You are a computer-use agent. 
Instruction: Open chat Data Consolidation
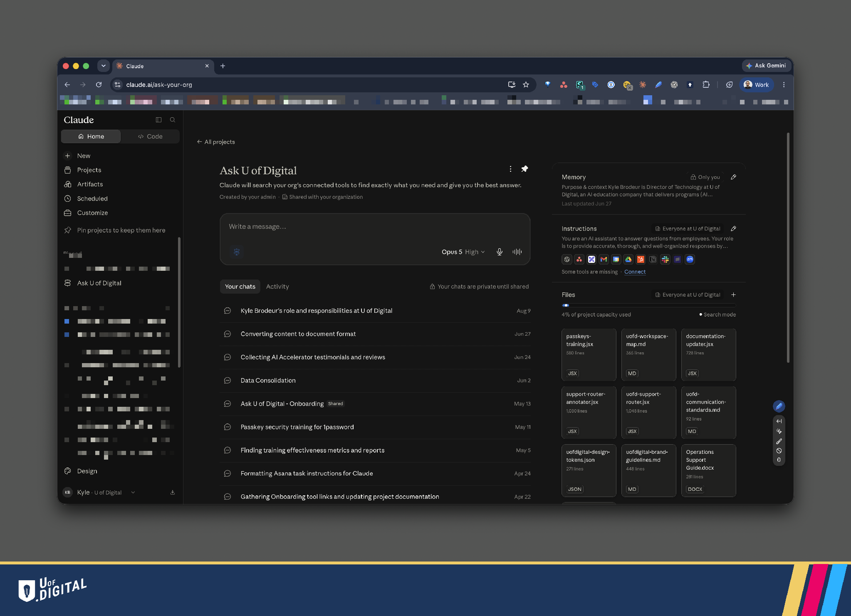375,381
